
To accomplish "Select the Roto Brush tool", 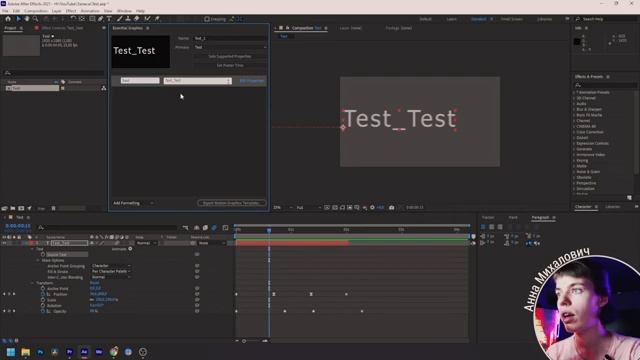I will (147, 19).
